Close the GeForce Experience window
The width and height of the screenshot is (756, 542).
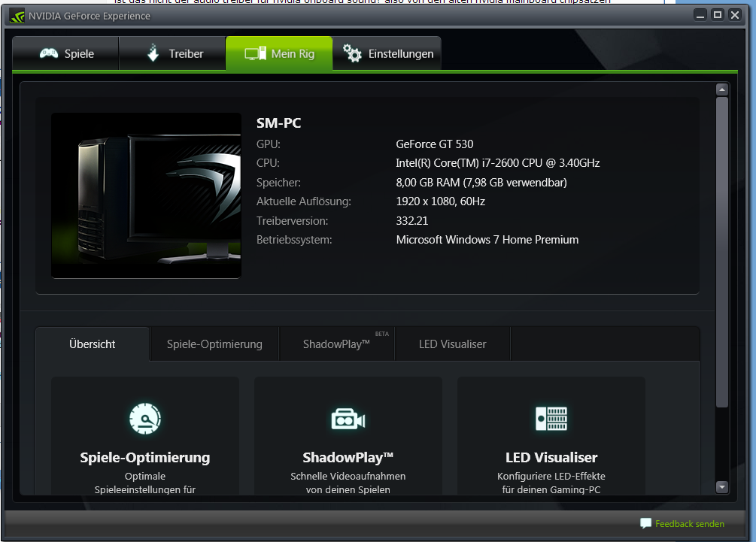pos(735,15)
